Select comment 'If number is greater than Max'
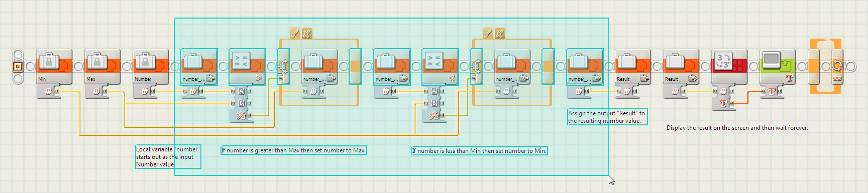Viewport: 868px width, 193px height. pos(294,150)
